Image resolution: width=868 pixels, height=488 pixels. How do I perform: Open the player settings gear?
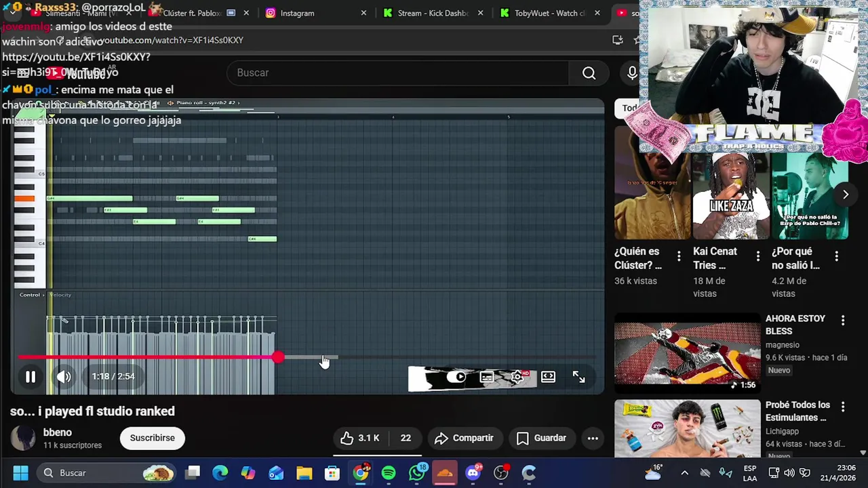point(517,377)
